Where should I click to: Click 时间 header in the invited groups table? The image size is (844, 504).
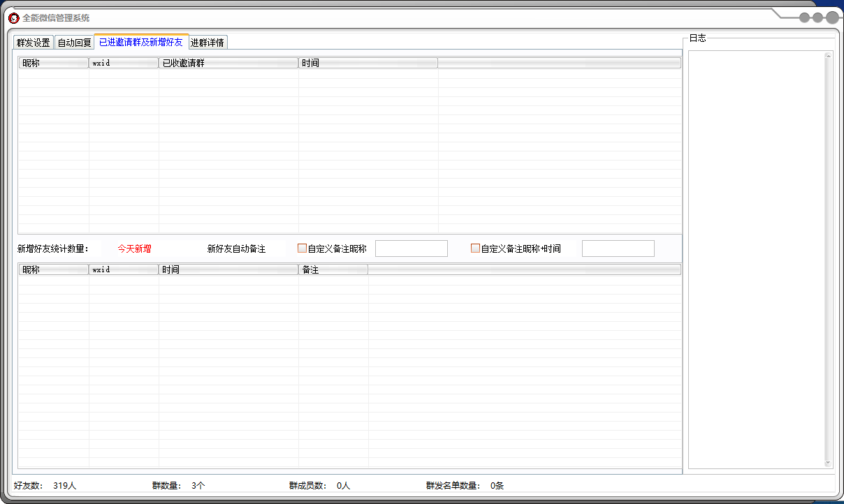tap(368, 64)
